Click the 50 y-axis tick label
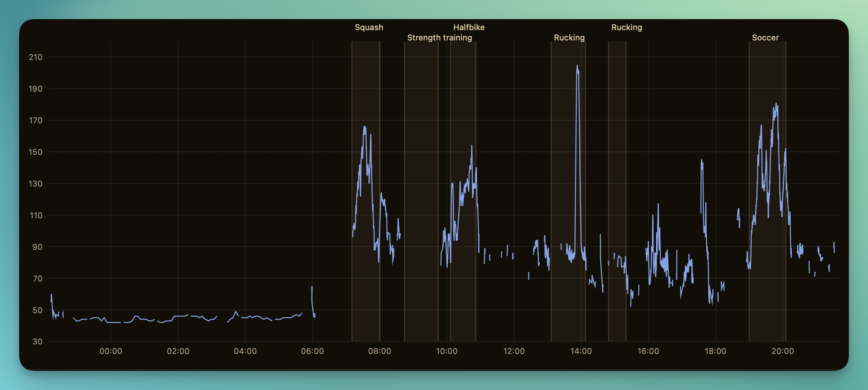 [37, 310]
